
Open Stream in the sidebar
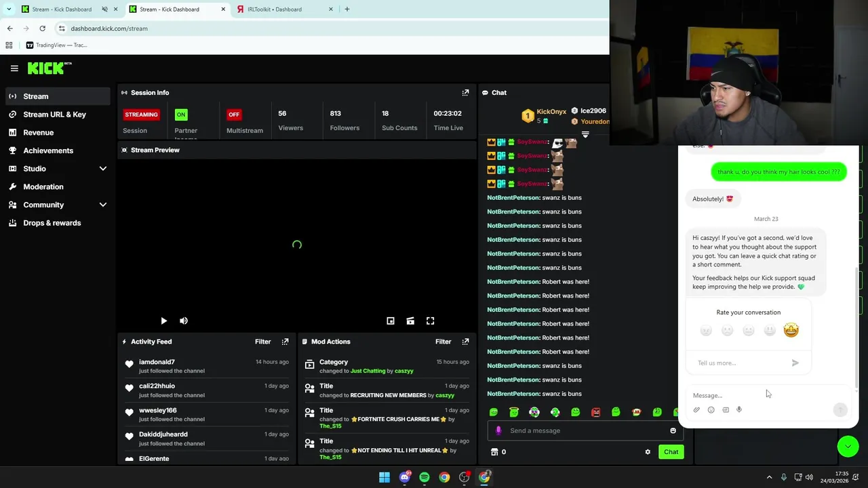click(58, 96)
